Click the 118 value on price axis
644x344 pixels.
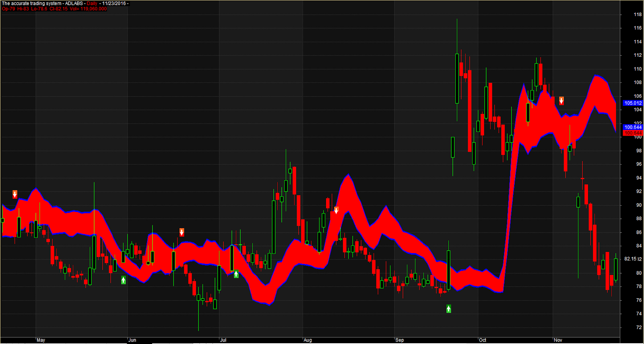pos(638,14)
